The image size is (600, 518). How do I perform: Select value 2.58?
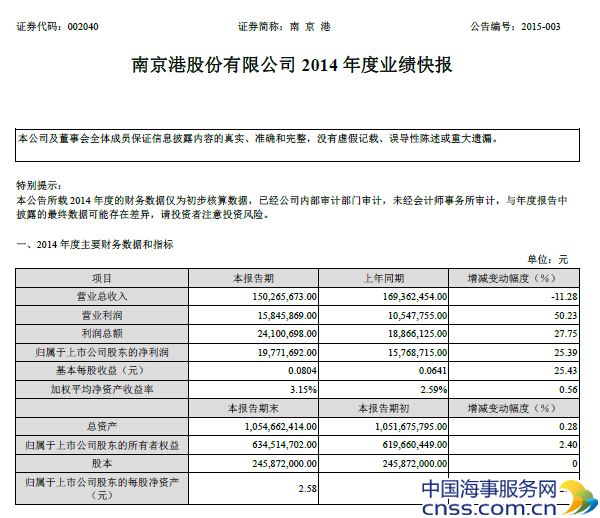308,489
